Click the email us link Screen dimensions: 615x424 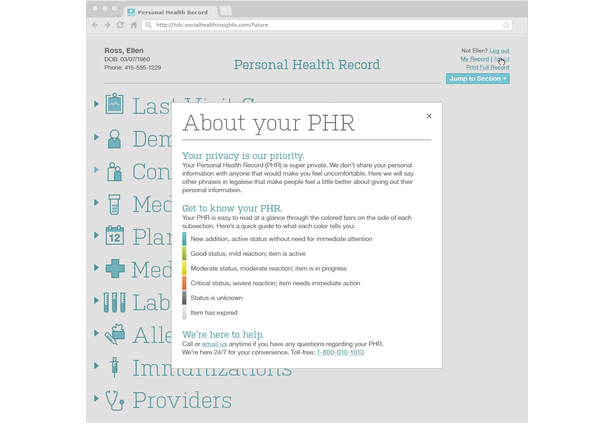click(214, 344)
